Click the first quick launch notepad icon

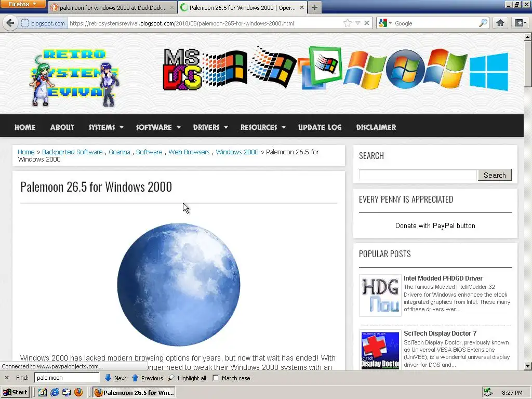point(43,393)
